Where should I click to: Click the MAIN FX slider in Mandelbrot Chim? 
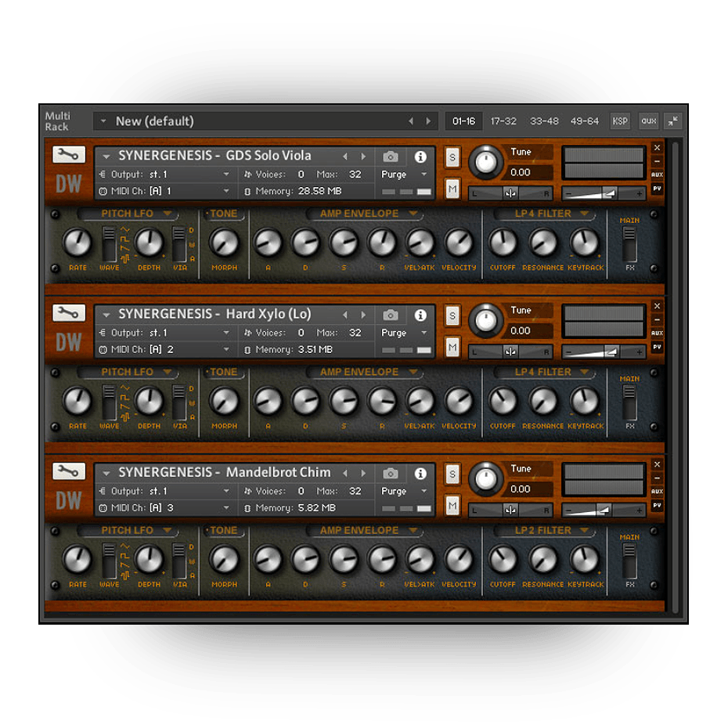point(629,561)
